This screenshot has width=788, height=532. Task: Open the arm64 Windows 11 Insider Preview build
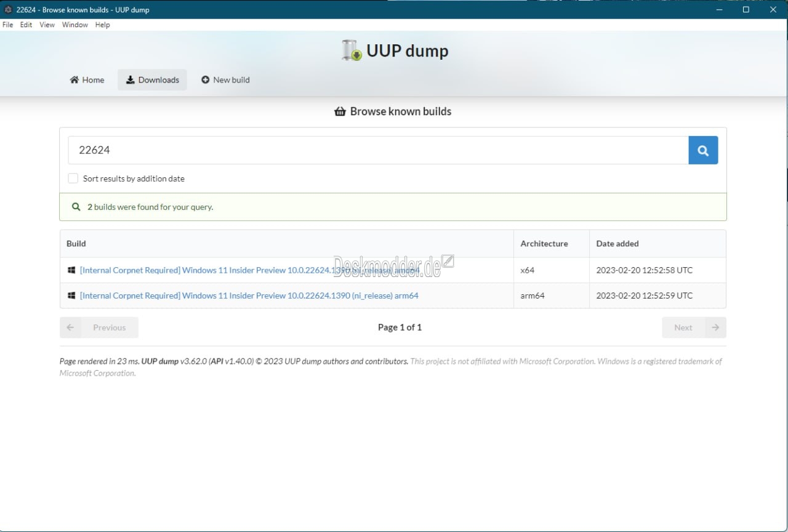[249, 296]
